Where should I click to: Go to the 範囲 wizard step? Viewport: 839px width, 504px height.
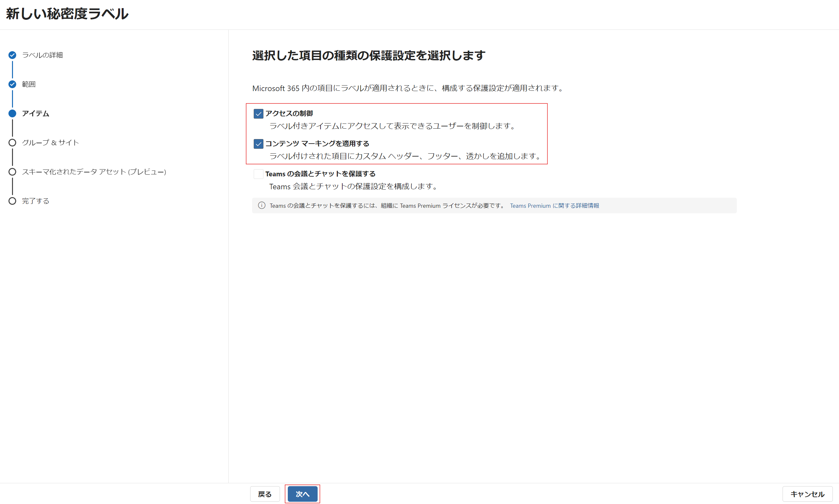coord(29,84)
